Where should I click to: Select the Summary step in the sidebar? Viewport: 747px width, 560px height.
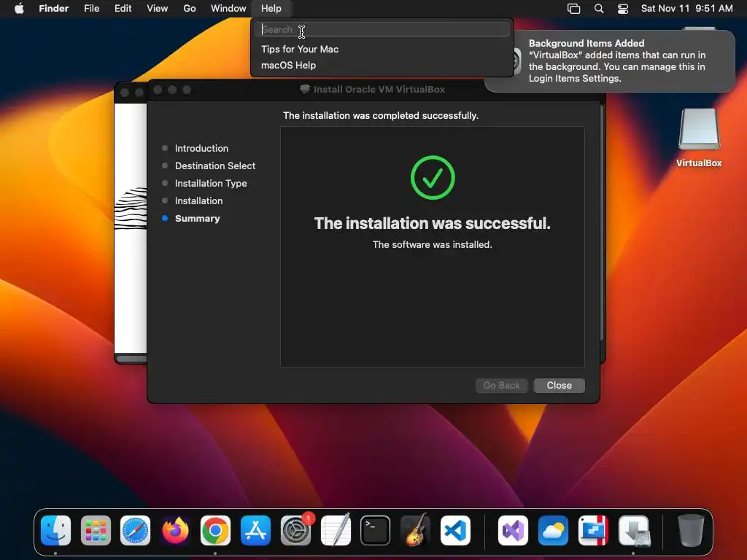(x=197, y=219)
